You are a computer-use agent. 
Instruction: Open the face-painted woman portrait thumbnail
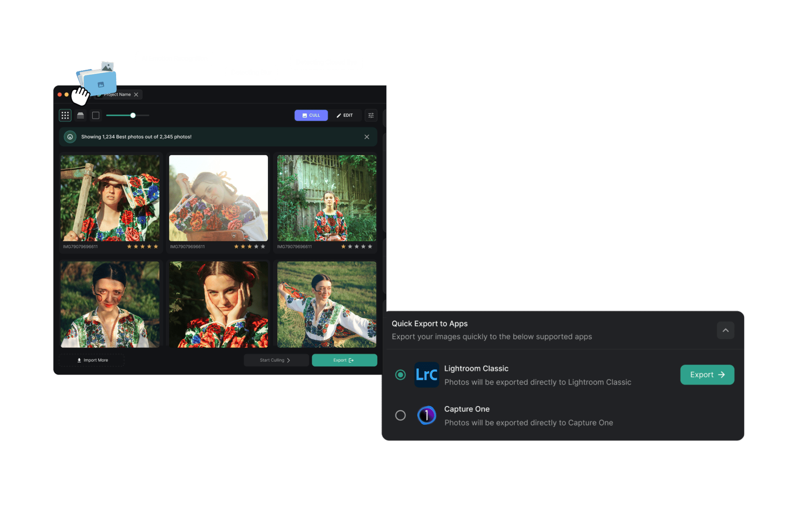110,304
